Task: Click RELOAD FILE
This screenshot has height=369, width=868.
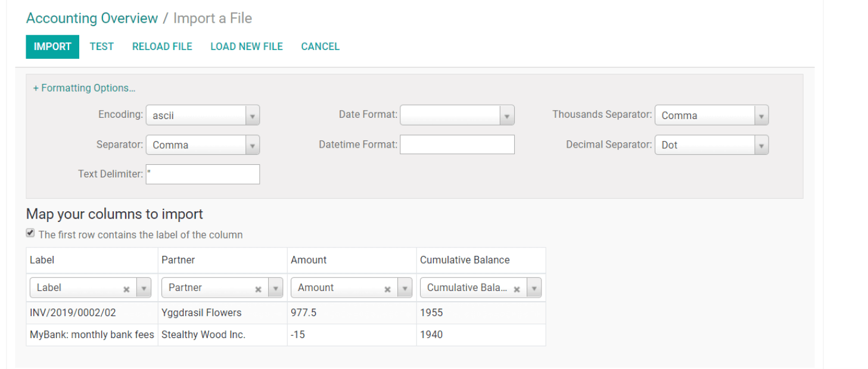Action: coord(162,46)
